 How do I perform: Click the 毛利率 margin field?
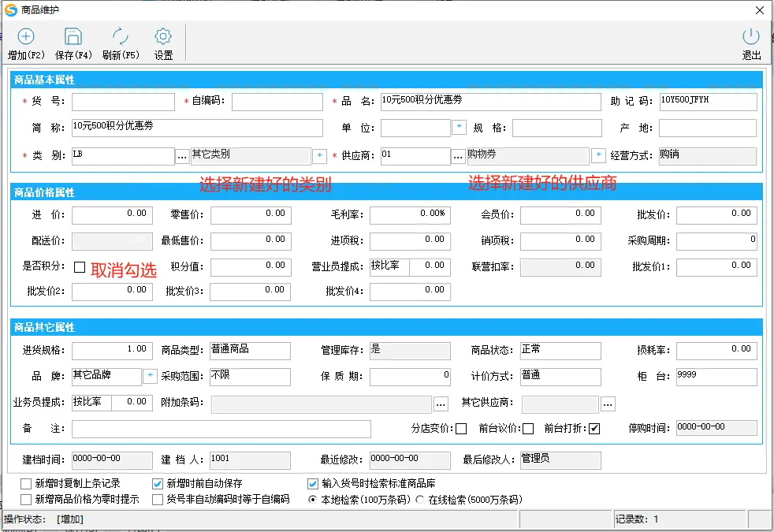410,214
